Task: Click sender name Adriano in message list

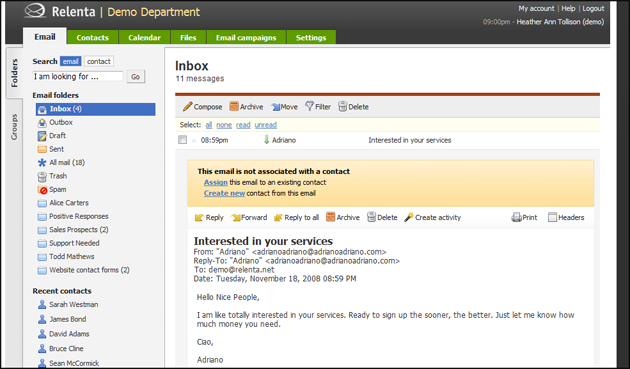Action: coord(284,140)
